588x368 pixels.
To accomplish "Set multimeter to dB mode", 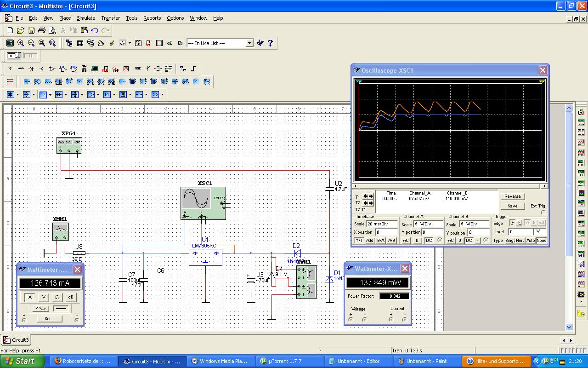I will pos(70,297).
